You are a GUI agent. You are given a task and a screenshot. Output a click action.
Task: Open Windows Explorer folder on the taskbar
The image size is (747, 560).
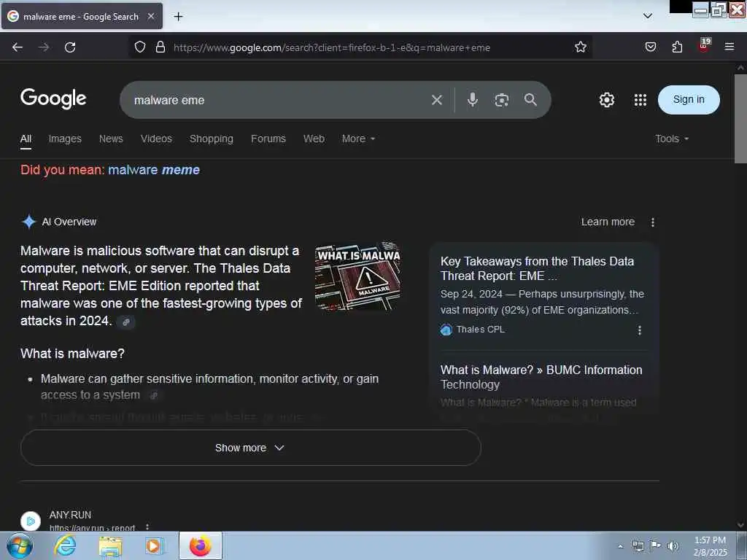click(x=110, y=546)
